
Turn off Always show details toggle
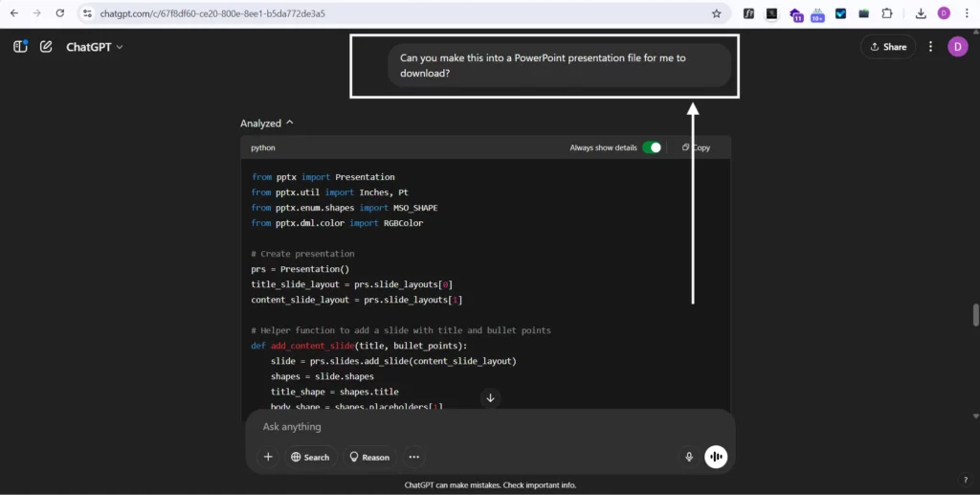tap(652, 147)
